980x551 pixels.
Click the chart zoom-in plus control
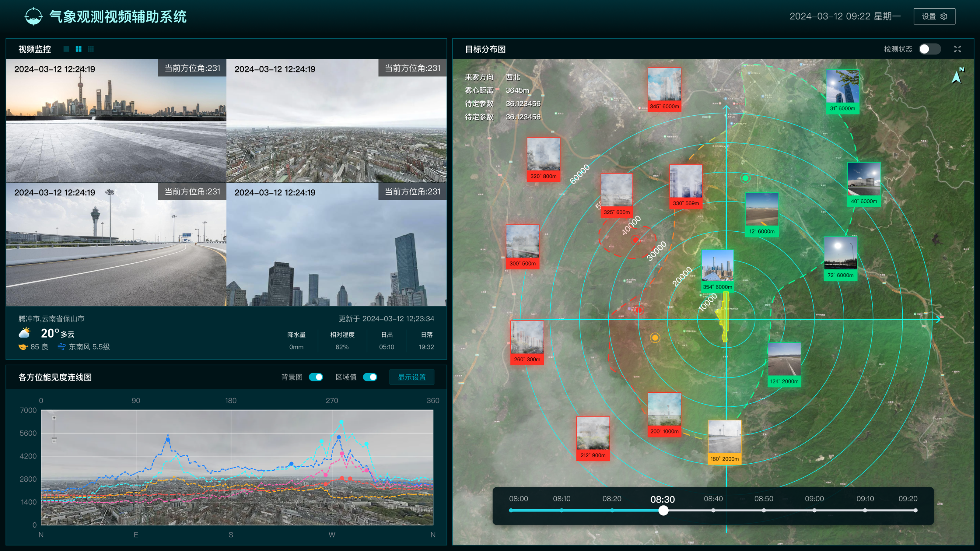coord(54,418)
